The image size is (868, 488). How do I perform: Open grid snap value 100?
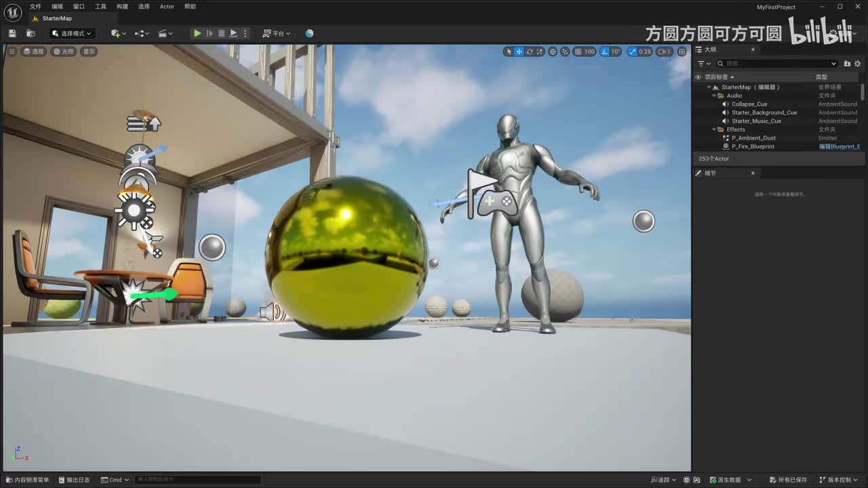click(x=589, y=52)
